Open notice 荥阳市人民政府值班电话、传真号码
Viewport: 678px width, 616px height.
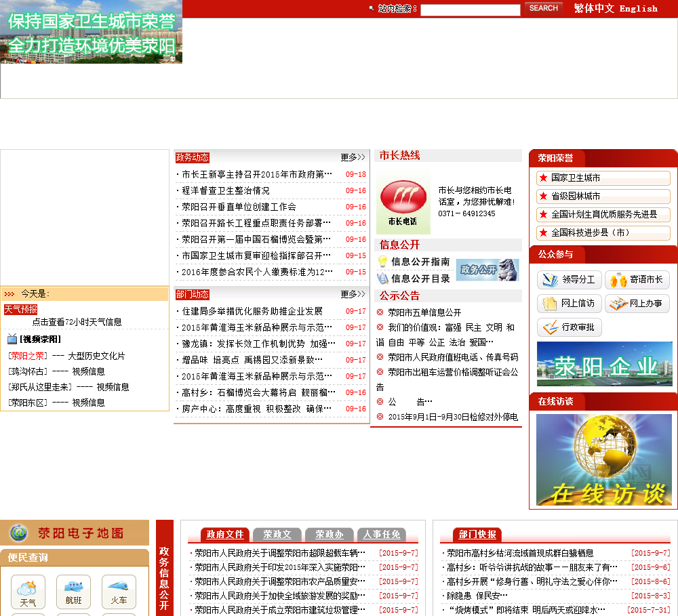click(x=453, y=357)
